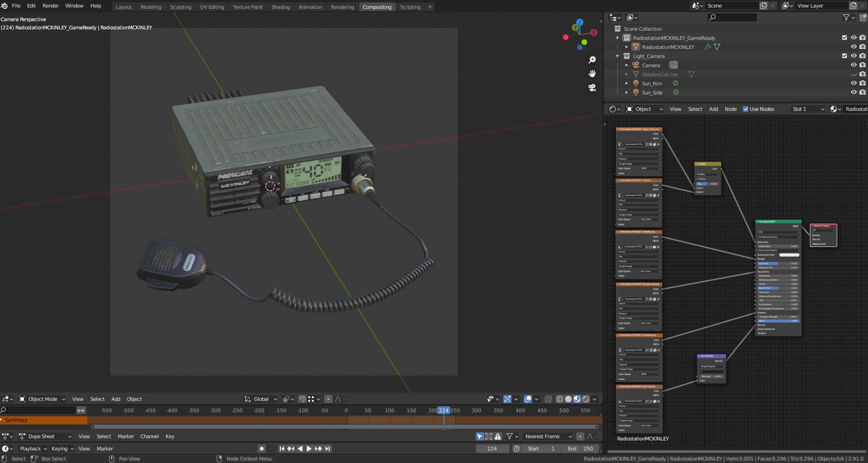Toggle Use Nodes checkbox
The image size is (868, 463).
click(745, 109)
